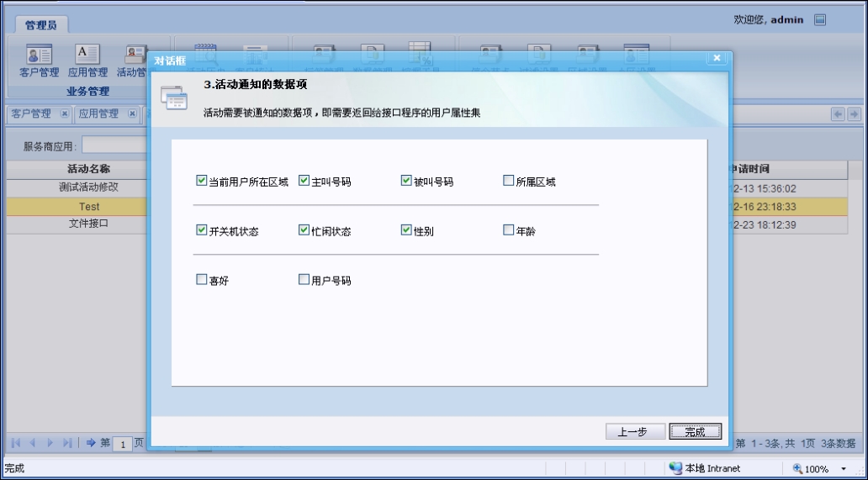Close the 应用管理 tab with its x icon

point(132,114)
